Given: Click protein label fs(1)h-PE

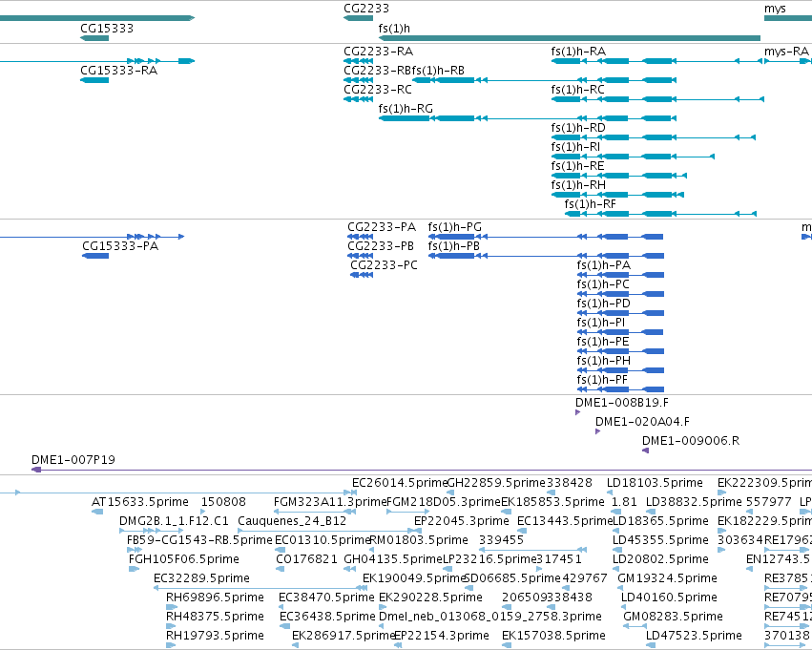Looking at the screenshot, I should coord(603,342).
